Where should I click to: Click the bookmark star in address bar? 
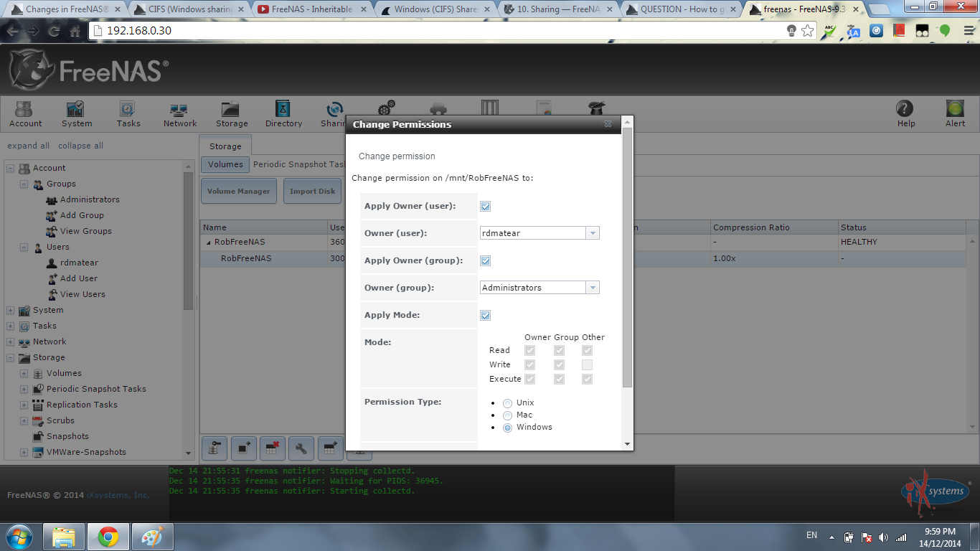pyautogui.click(x=807, y=31)
